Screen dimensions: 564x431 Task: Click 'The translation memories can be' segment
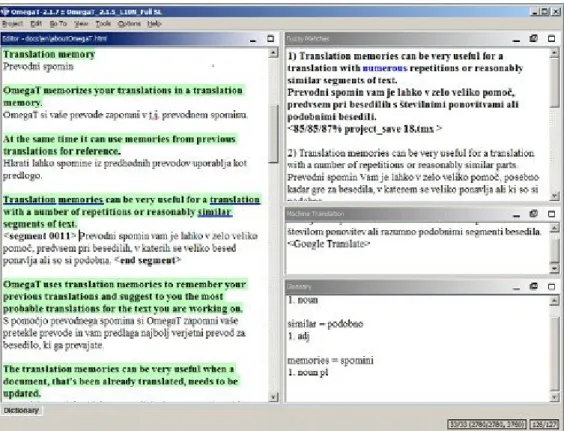pos(120,381)
